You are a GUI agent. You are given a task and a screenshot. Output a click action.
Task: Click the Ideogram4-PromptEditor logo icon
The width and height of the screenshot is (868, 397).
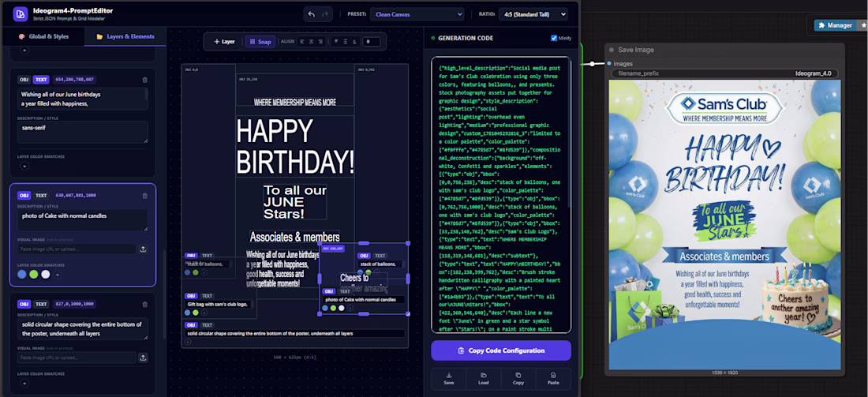(21, 14)
